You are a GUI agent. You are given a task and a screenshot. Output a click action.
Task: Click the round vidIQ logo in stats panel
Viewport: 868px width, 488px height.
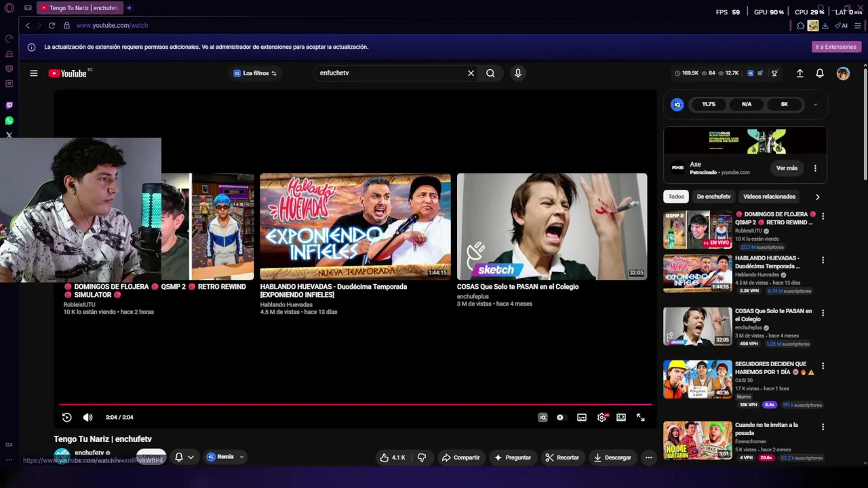click(x=677, y=104)
